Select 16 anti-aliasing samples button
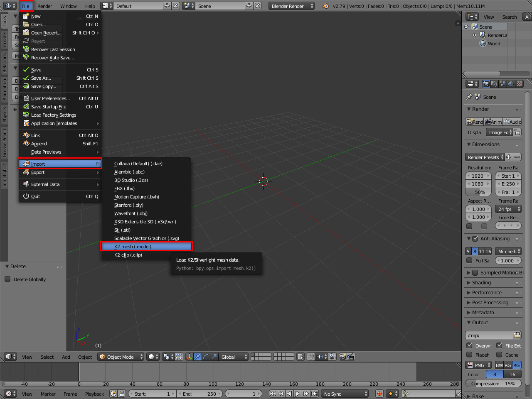Screen dimensions: 532x399 pyautogui.click(x=488, y=251)
